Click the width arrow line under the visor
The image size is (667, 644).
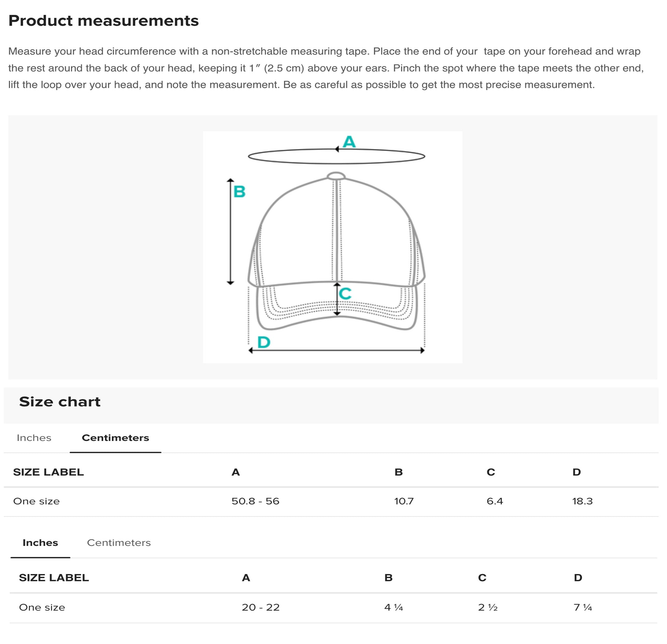(336, 350)
